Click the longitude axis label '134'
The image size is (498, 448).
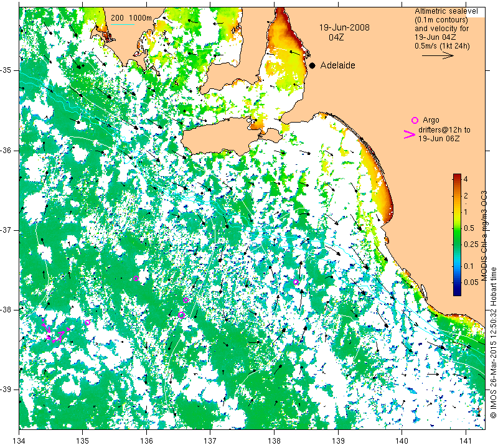click(19, 441)
